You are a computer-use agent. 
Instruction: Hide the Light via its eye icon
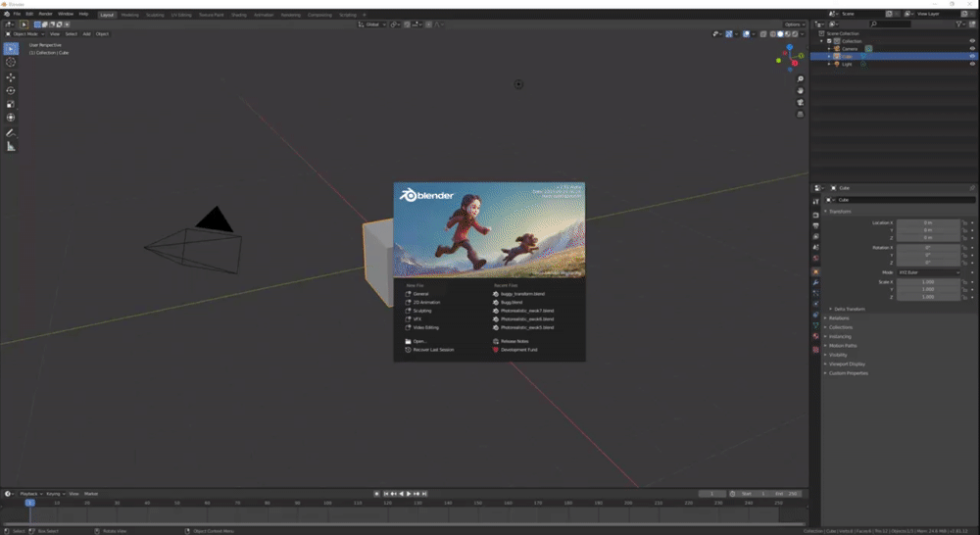tap(972, 64)
